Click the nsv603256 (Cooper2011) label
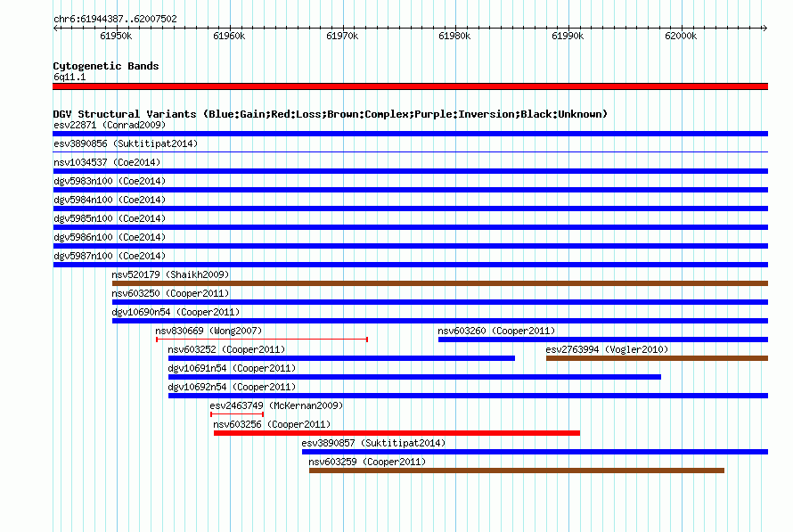Viewport: 793px width, 532px height. pos(272,424)
